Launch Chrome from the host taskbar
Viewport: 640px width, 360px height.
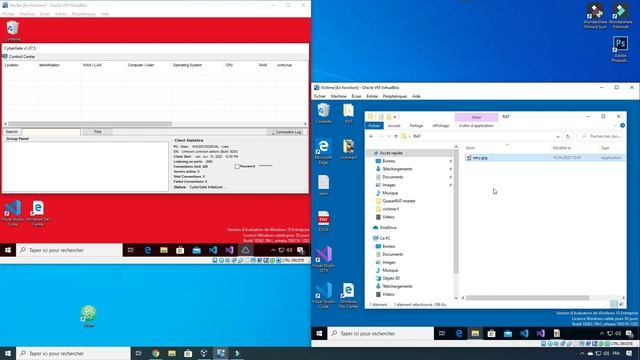[x=156, y=353]
